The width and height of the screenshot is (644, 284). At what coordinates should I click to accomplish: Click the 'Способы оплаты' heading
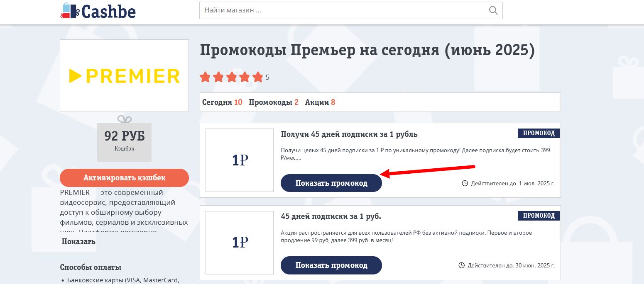(91, 267)
